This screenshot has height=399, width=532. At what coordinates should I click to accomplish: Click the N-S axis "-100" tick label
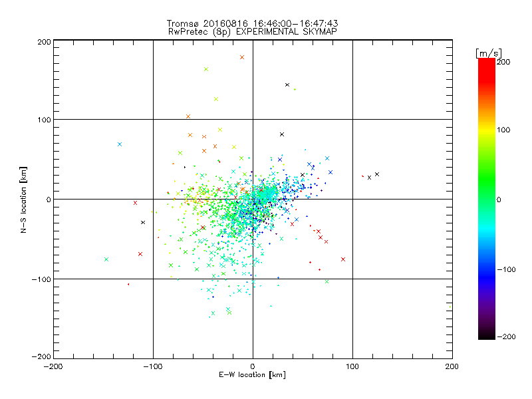pyautogui.click(x=41, y=279)
